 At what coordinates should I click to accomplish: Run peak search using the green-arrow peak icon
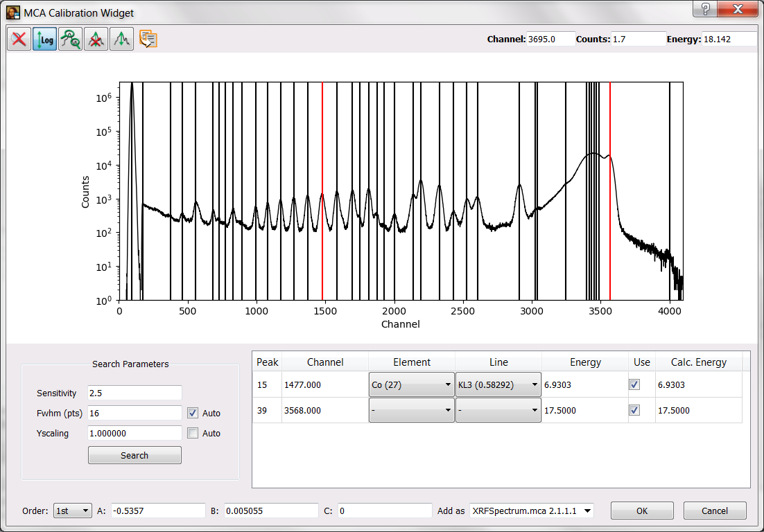coord(121,39)
